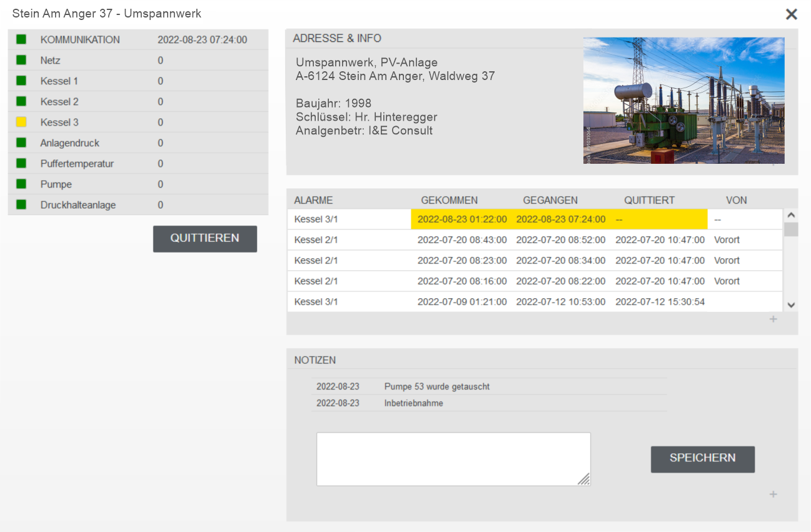The image size is (811, 532).
Task: Click the highlighted 2022-08-23 01:22:00 cell
Action: click(462, 219)
